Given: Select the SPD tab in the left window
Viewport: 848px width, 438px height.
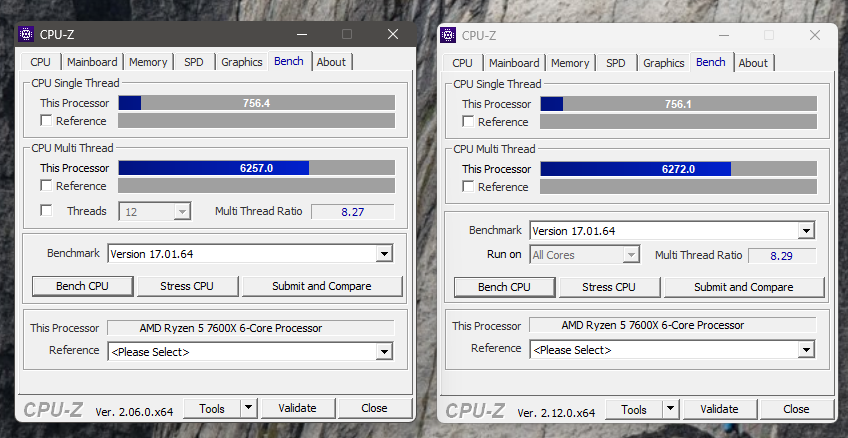Looking at the screenshot, I should 194,62.
